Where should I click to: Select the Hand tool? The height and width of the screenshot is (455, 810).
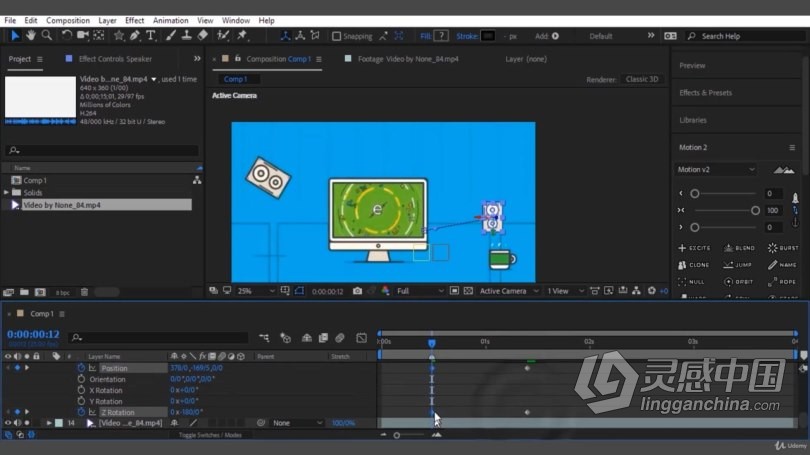tap(31, 35)
